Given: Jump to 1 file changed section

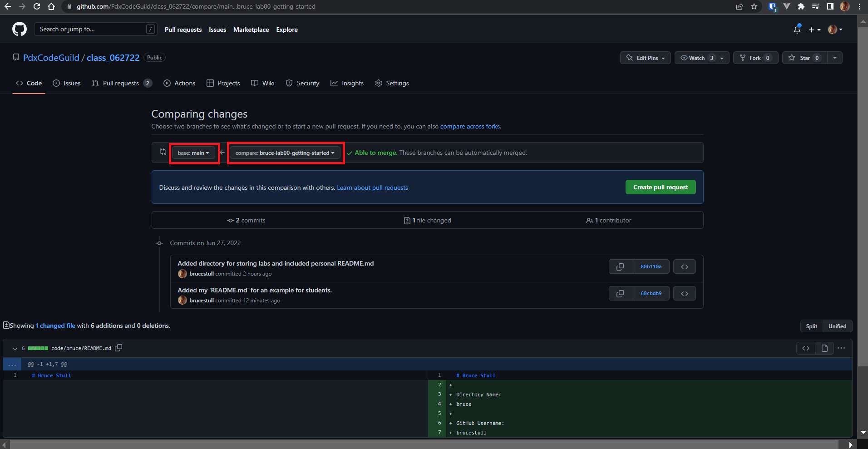Looking at the screenshot, I should [427, 220].
